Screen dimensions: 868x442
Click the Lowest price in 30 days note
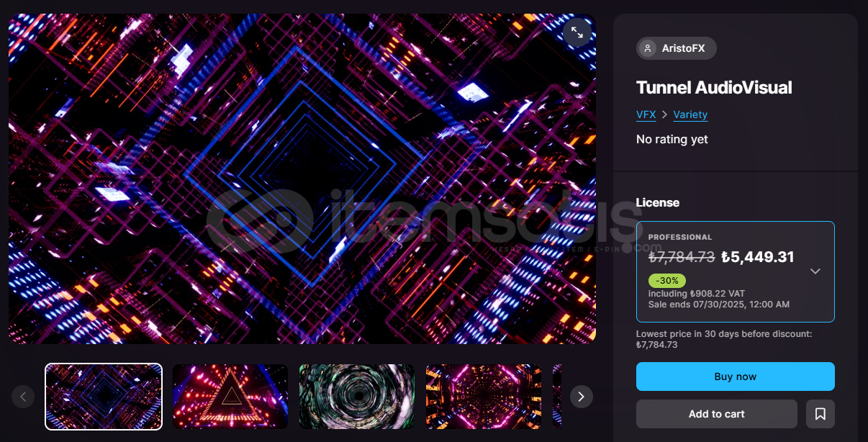tap(724, 339)
